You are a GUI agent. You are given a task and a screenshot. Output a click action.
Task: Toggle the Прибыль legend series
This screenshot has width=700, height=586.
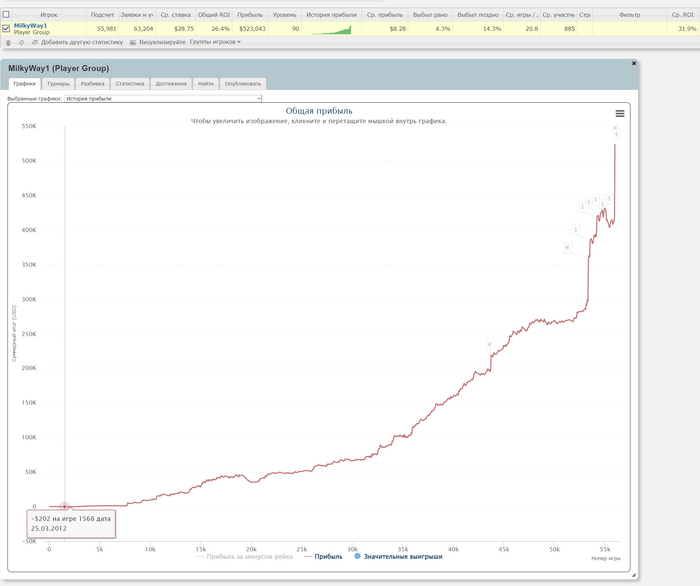point(323,557)
